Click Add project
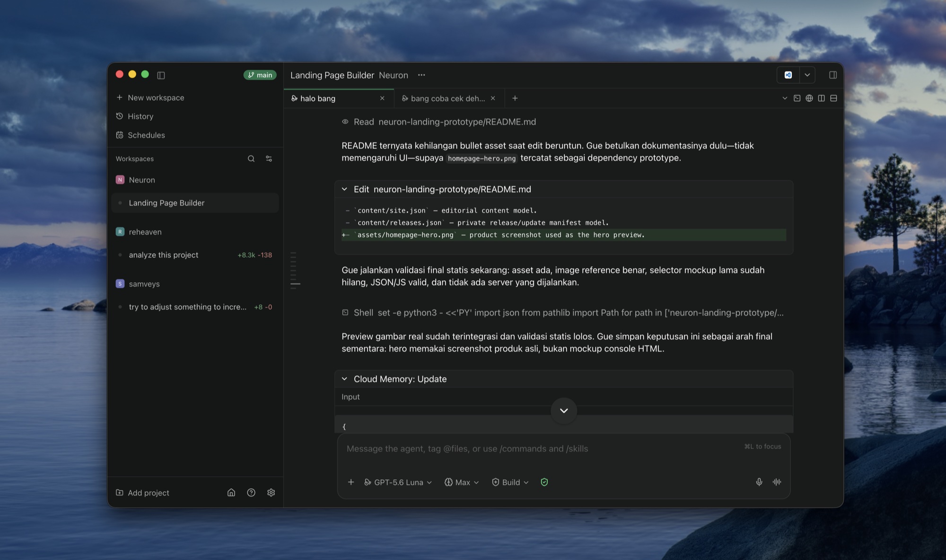 tap(142, 493)
